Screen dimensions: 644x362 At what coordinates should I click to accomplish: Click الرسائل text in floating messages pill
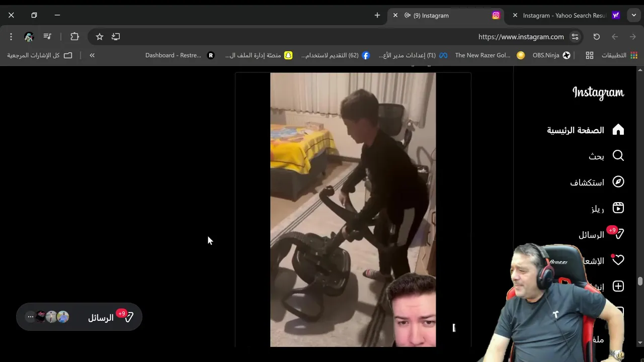pyautogui.click(x=101, y=318)
